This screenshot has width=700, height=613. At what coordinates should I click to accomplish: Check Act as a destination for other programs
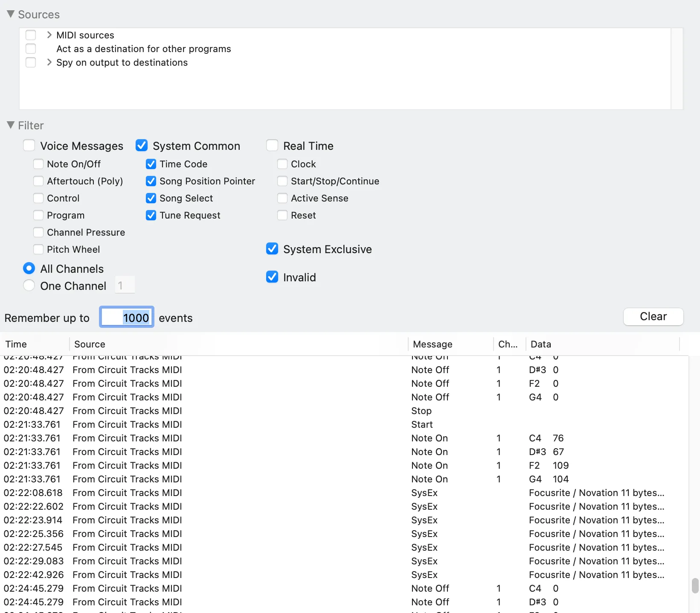tap(31, 49)
